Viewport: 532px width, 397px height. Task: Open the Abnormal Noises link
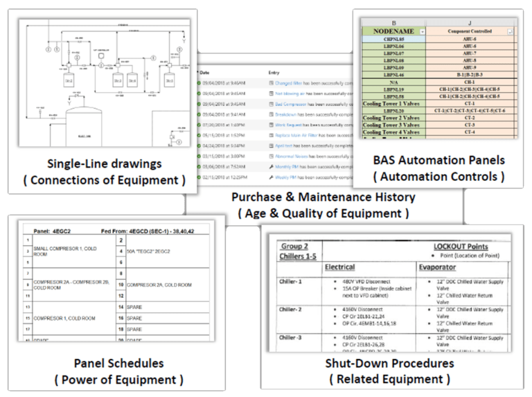[x=292, y=157]
